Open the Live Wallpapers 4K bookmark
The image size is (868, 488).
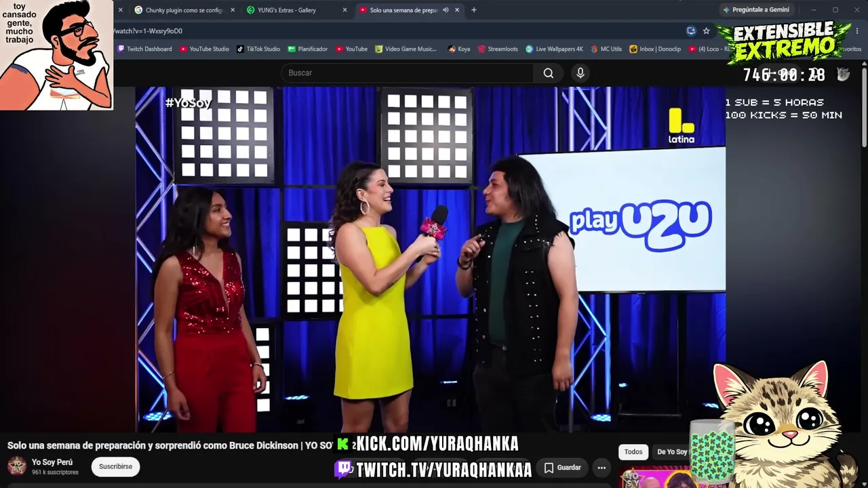554,49
